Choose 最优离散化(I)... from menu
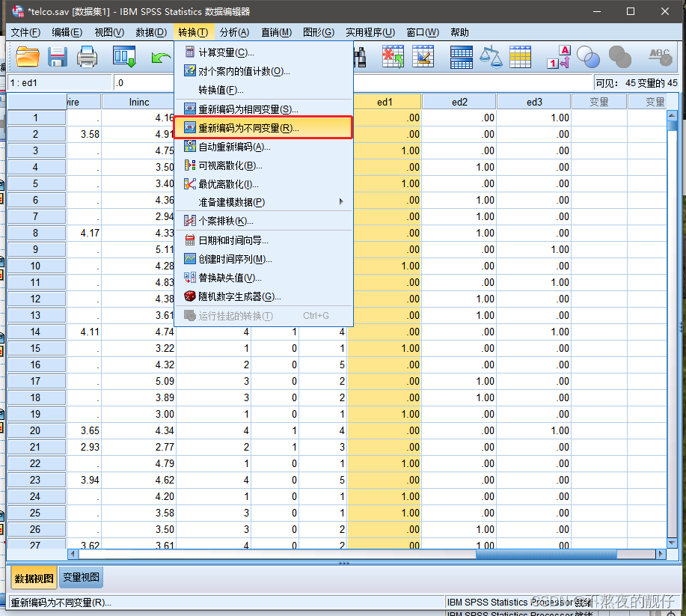Image resolution: width=686 pixels, height=616 pixels. (x=263, y=184)
